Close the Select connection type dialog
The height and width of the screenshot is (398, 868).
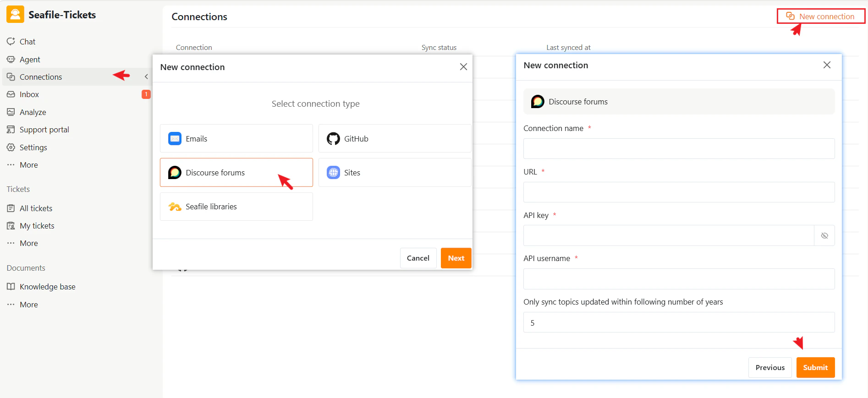coord(463,67)
